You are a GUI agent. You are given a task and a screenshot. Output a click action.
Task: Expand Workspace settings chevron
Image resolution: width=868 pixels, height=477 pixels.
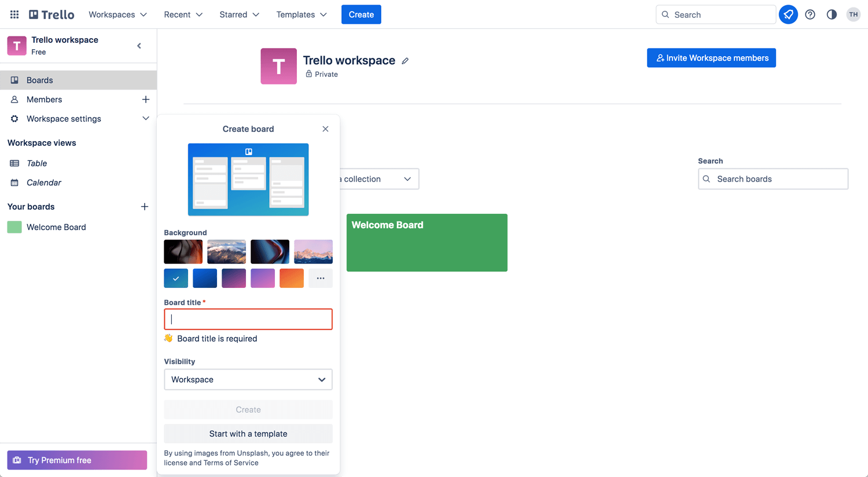point(146,119)
